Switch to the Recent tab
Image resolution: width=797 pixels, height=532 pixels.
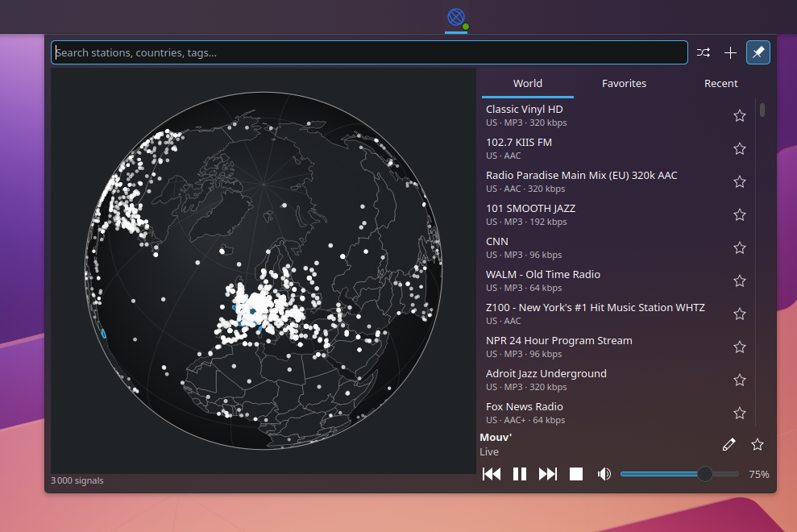(x=720, y=83)
